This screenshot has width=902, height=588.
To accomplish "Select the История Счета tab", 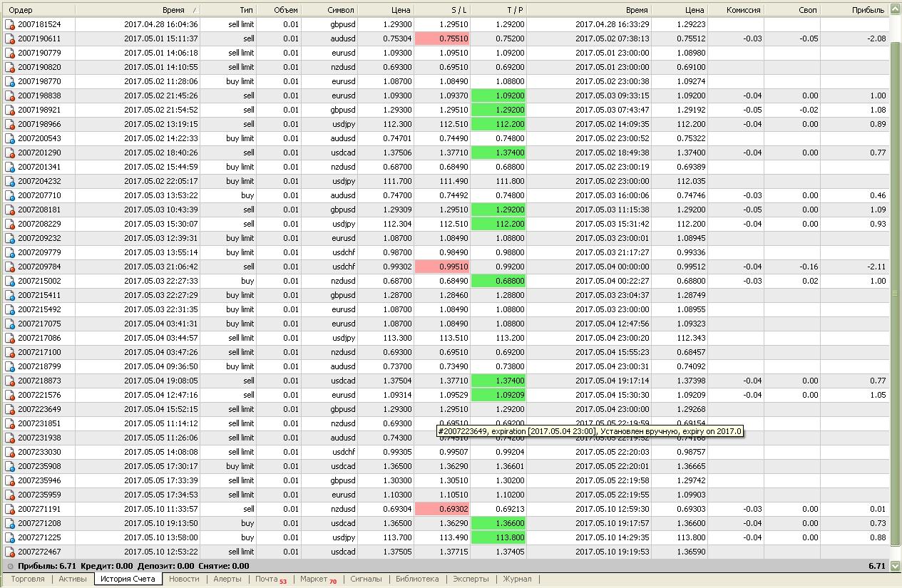I will point(128,579).
